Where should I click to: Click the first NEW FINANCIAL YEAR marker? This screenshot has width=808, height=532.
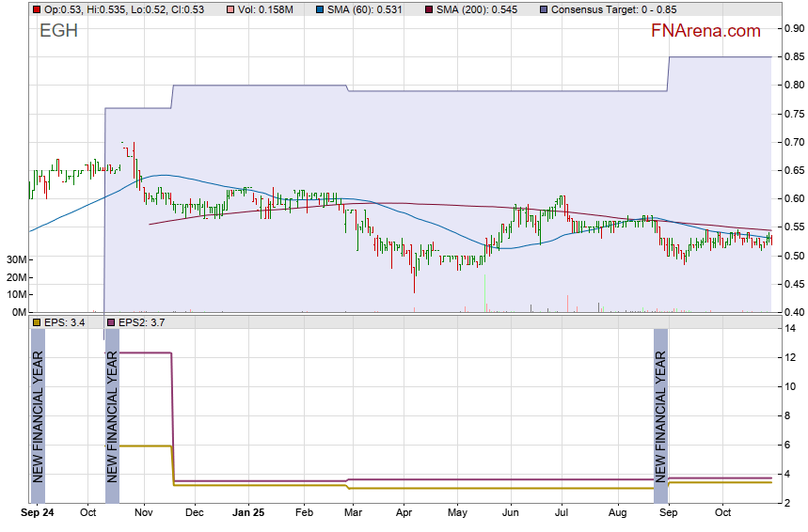click(x=38, y=416)
